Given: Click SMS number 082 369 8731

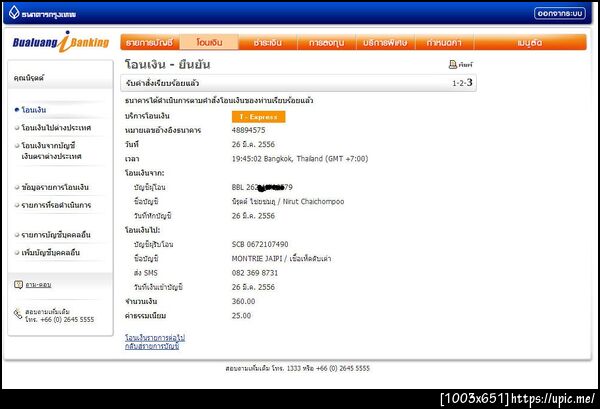Looking at the screenshot, I should [255, 273].
